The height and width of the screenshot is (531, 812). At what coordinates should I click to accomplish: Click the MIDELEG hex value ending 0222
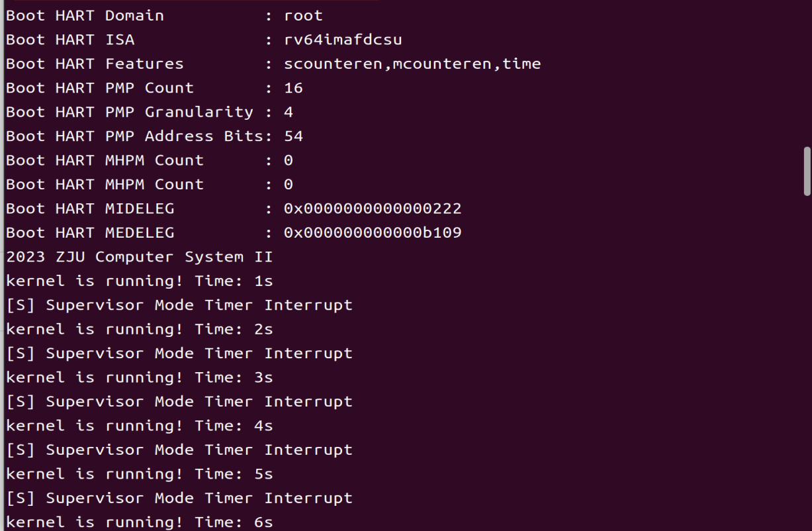click(x=373, y=209)
